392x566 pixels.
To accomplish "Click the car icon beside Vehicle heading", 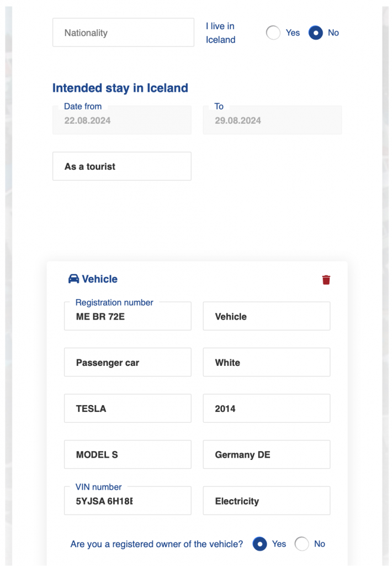I will coord(73,279).
